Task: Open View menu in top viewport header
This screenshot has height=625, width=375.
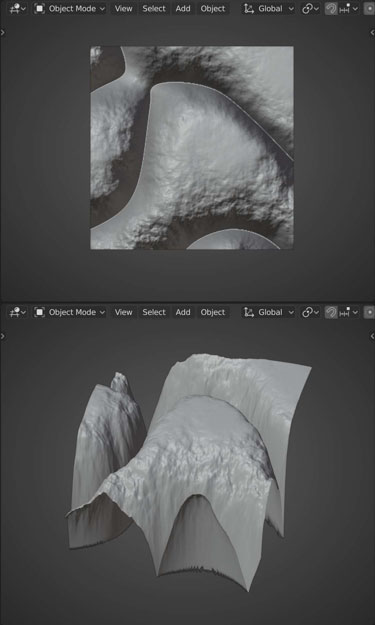Action: [124, 8]
